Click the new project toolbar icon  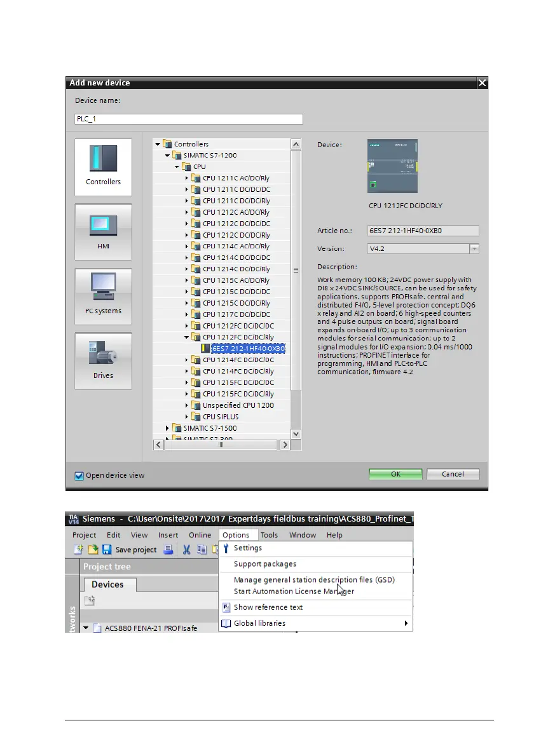79,549
